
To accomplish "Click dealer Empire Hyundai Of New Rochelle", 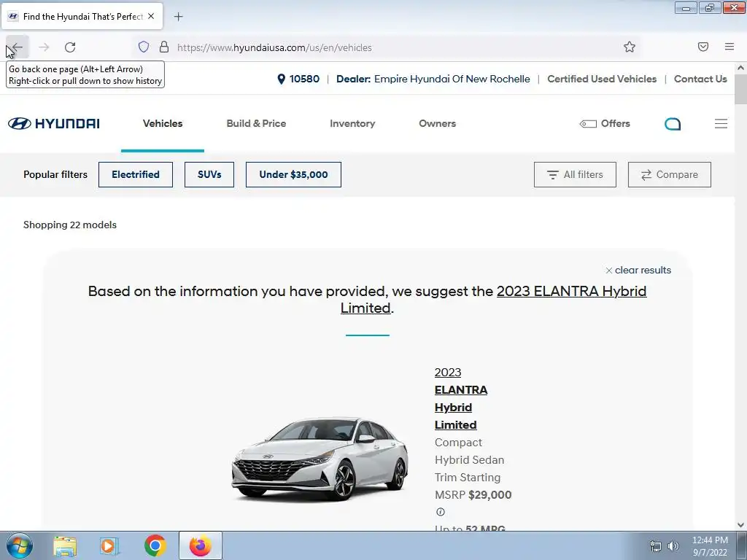I will click(452, 79).
